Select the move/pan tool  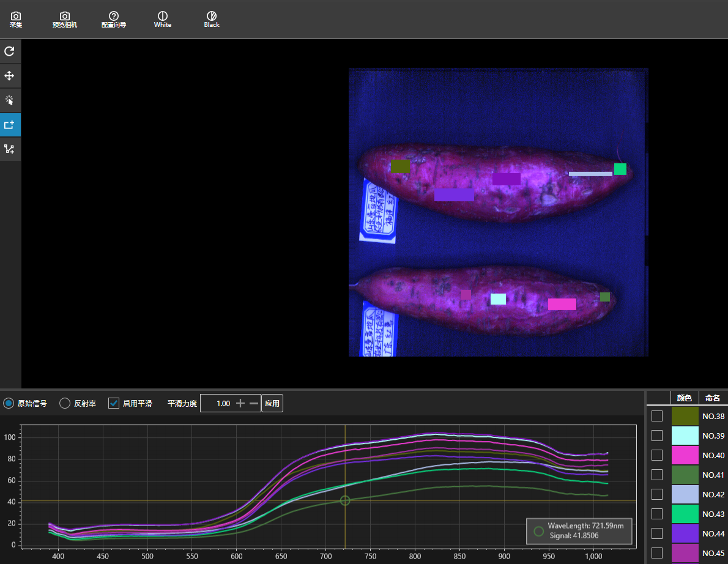coord(10,76)
